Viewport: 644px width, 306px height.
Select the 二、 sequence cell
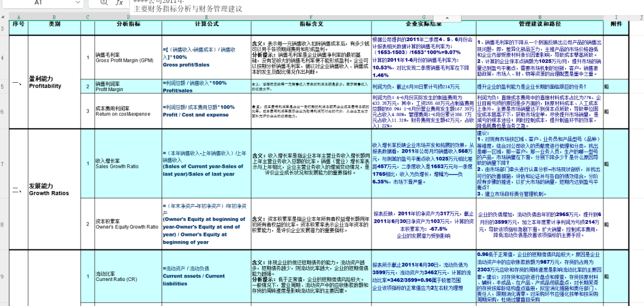(18, 189)
